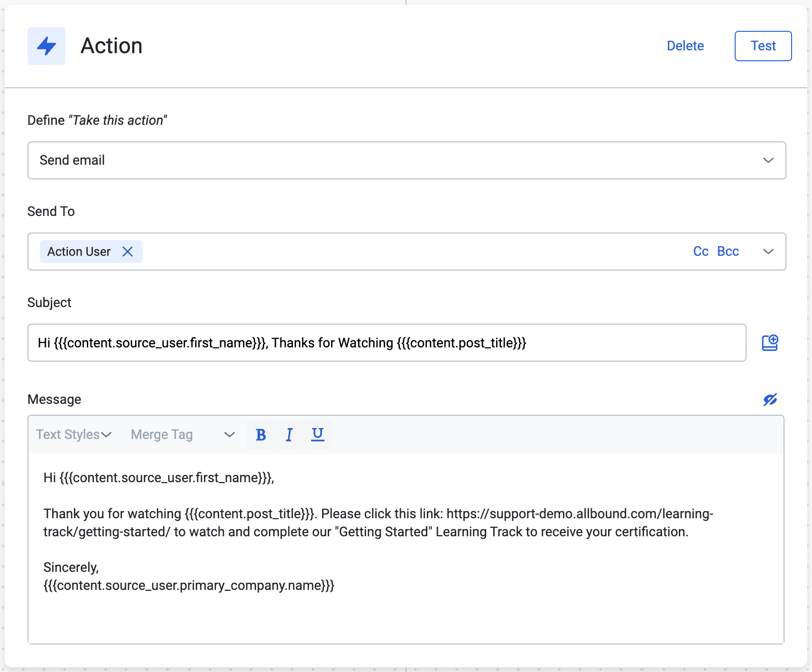Open the Text Styles dropdown
Image resolution: width=812 pixels, height=672 pixels.
[74, 435]
